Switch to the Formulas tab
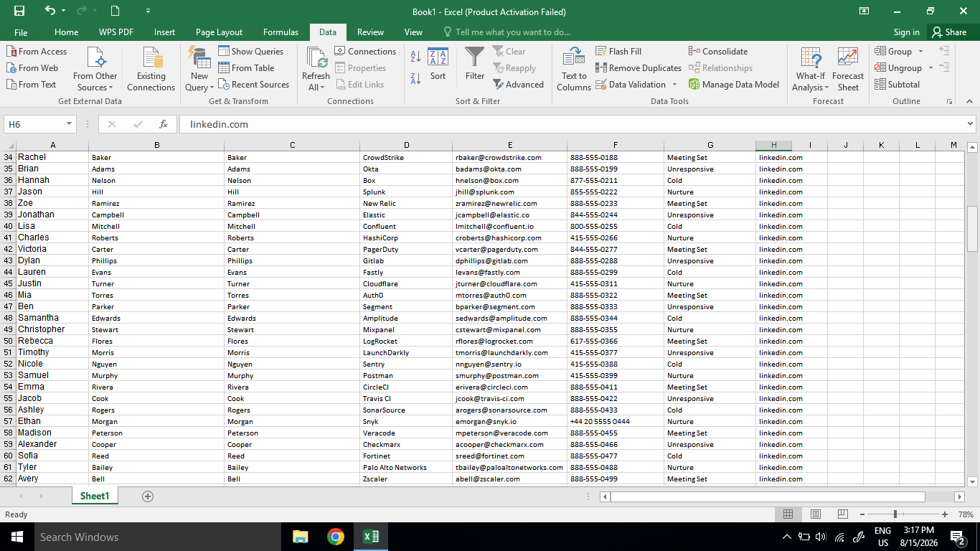Screen dimensions: 980x551 [281, 32]
